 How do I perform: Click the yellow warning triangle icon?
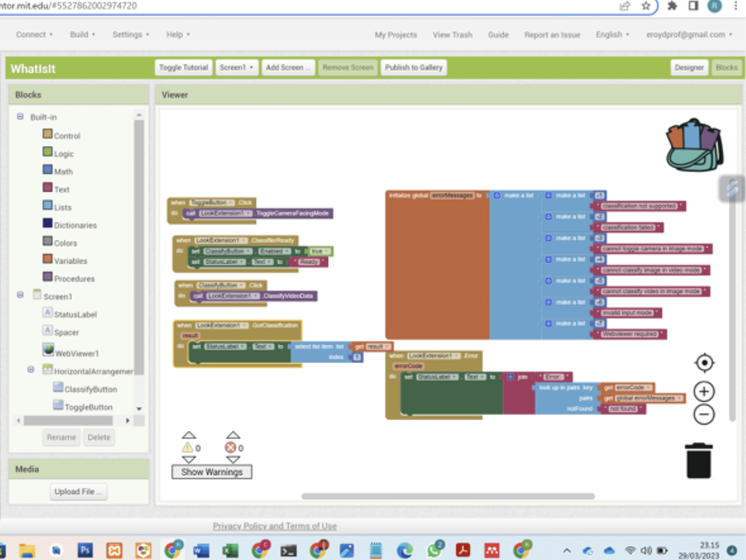(187, 448)
